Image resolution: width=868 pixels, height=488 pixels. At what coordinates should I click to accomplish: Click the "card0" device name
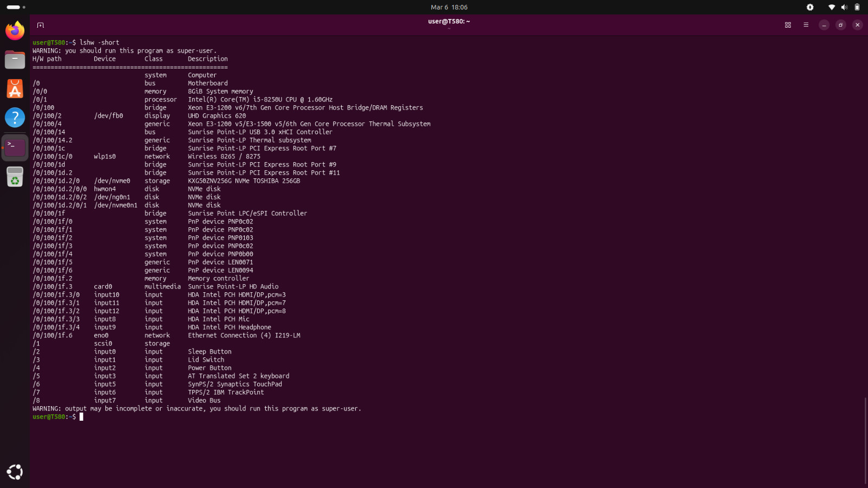pos(103,286)
